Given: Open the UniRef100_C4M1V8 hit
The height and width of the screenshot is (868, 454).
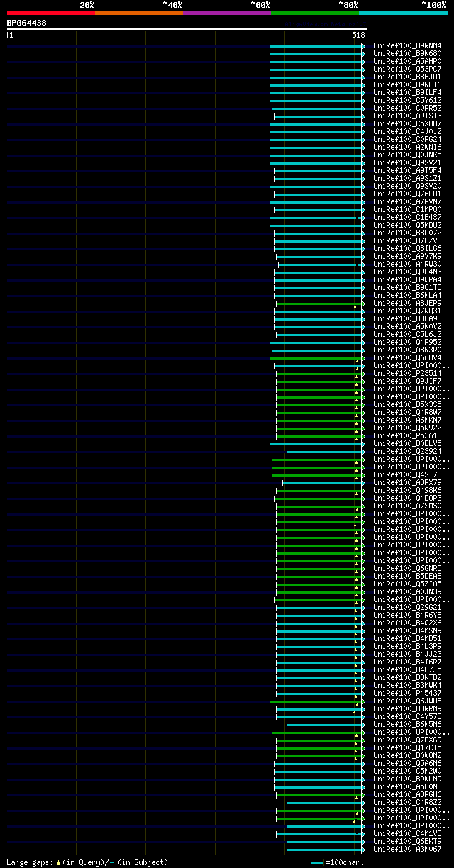Looking at the screenshot, I should pyautogui.click(x=407, y=833).
